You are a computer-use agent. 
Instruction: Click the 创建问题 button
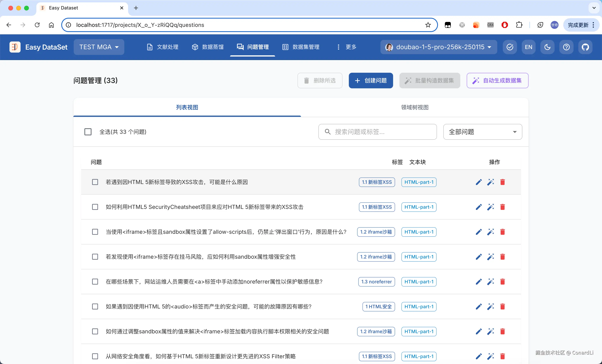371,81
